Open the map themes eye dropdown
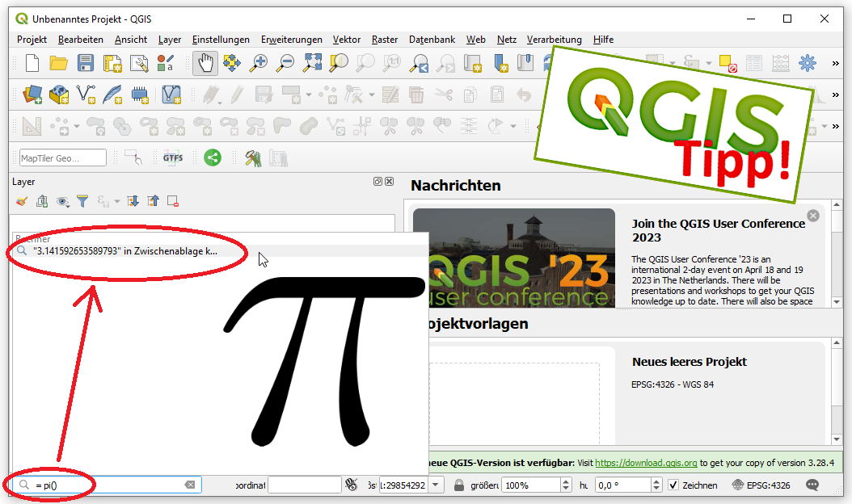This screenshot has width=852, height=504. click(63, 201)
